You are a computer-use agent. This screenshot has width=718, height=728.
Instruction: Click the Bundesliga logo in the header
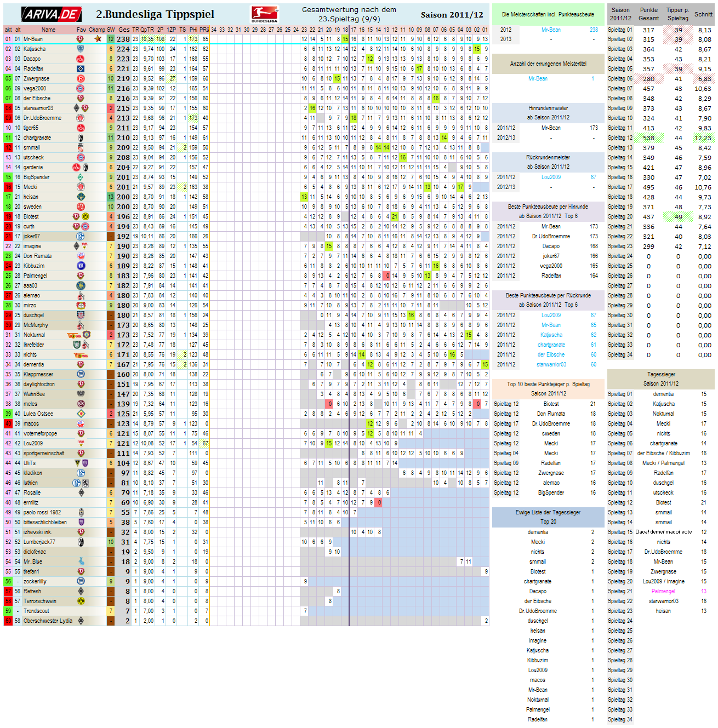[265, 14]
